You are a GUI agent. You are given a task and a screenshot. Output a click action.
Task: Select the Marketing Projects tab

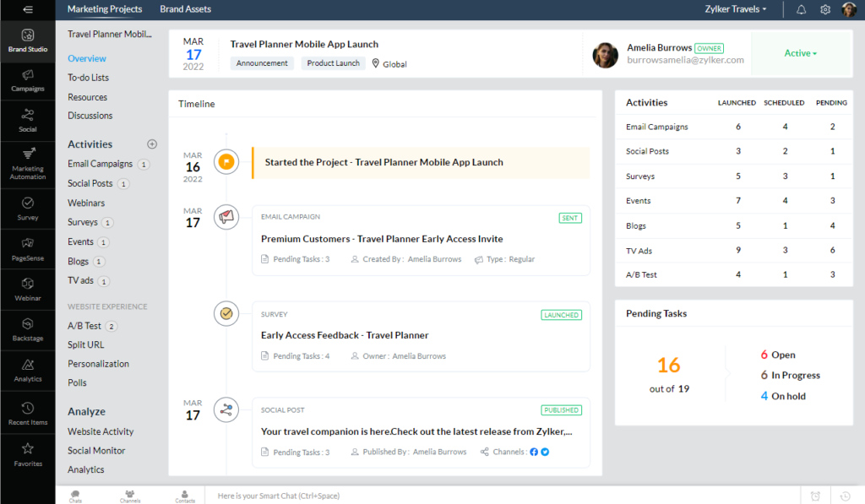[105, 9]
